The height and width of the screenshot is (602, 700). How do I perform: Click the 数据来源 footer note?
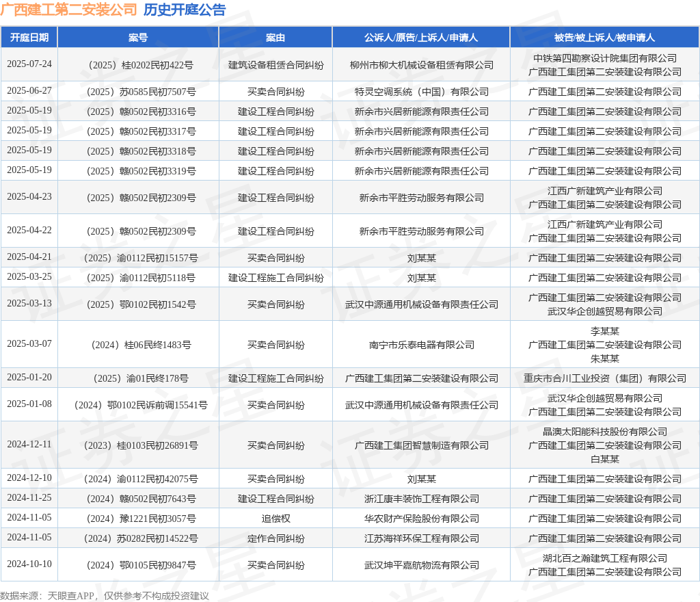point(105,596)
